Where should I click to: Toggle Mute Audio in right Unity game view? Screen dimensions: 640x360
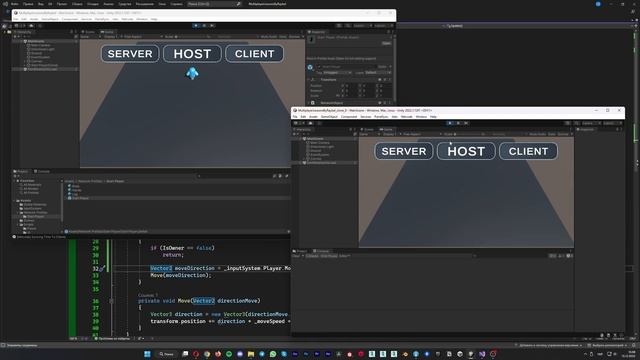click(538, 134)
